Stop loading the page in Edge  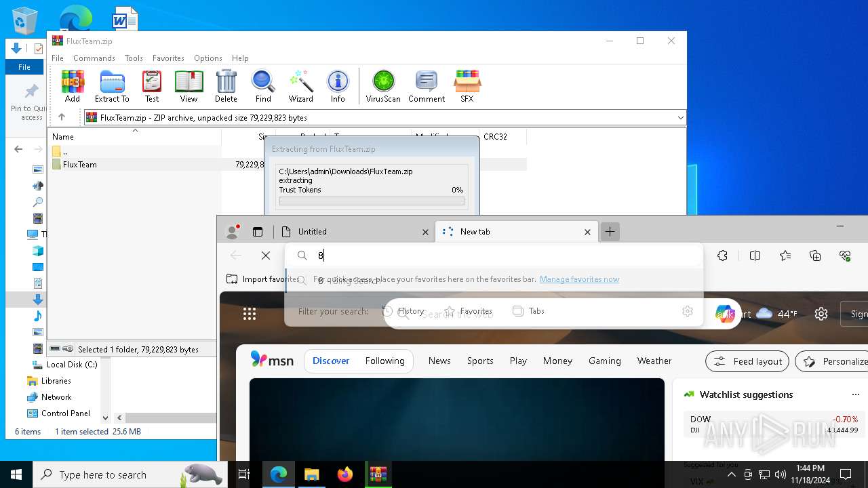pyautogui.click(x=266, y=256)
